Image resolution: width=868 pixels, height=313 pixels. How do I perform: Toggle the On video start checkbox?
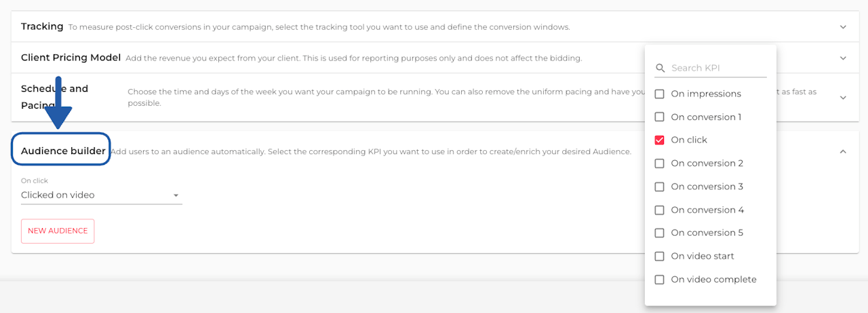[x=659, y=256]
